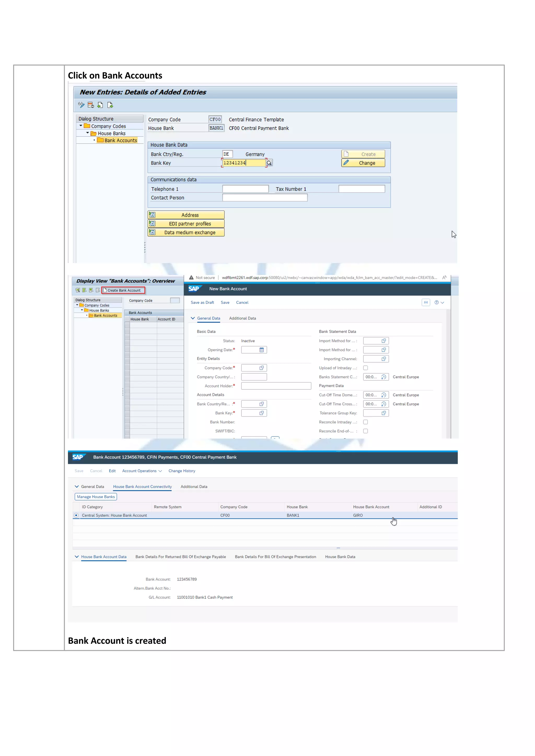The image size is (535, 756).
Task: Open the House Bank Account Connectivity tab
Action: (x=142, y=486)
